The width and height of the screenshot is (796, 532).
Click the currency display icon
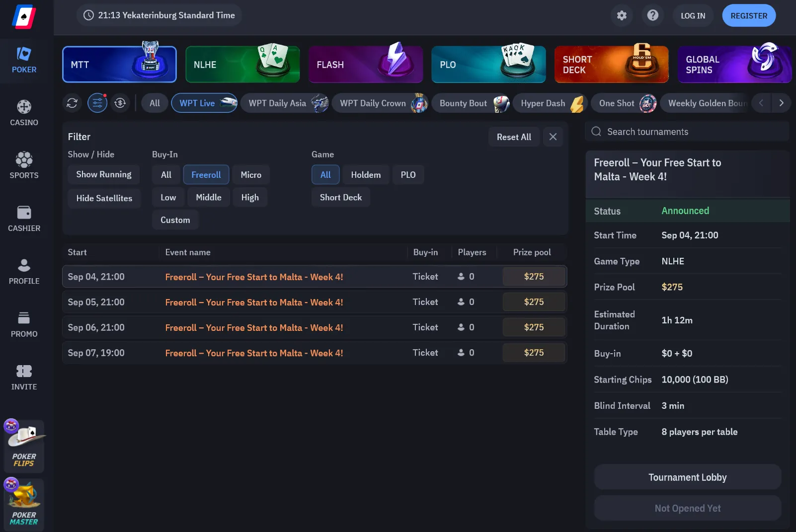tap(120, 103)
